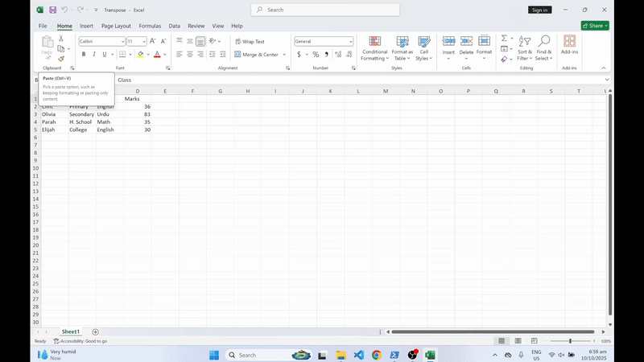
Task: Apply Borders to selected cells
Action: [x=122, y=54]
